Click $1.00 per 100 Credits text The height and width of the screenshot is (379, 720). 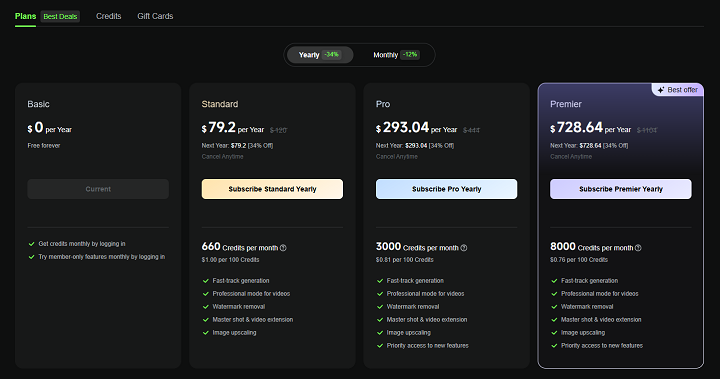(x=231, y=260)
